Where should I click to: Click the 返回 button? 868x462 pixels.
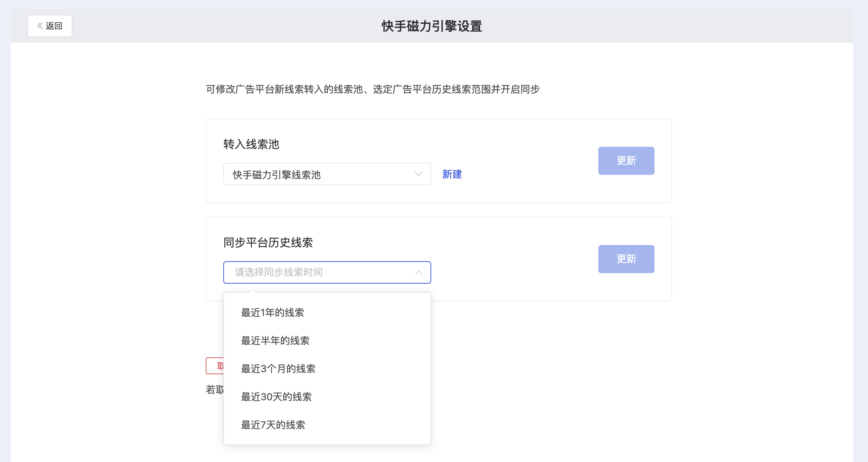50,26
